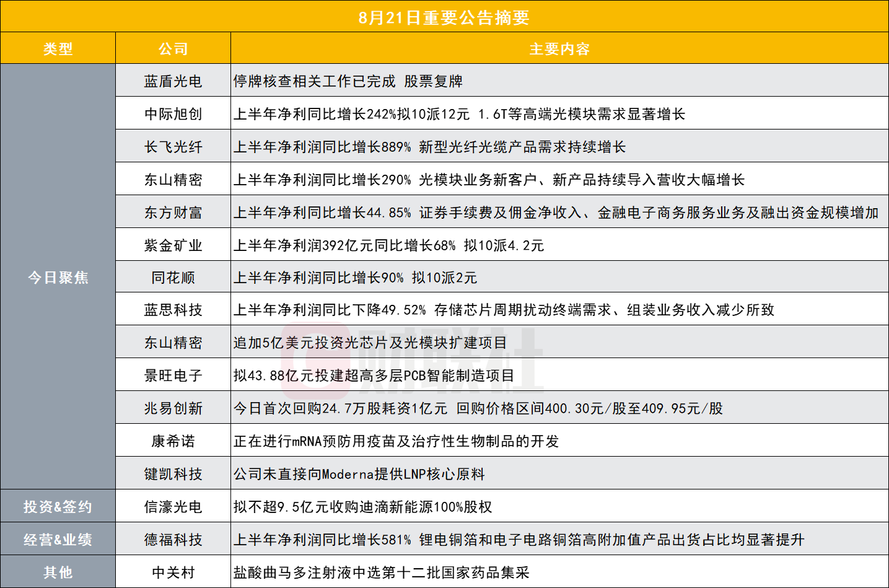Click the text "上半年净利润同比增长90% 拟10派2元"

tap(356, 278)
